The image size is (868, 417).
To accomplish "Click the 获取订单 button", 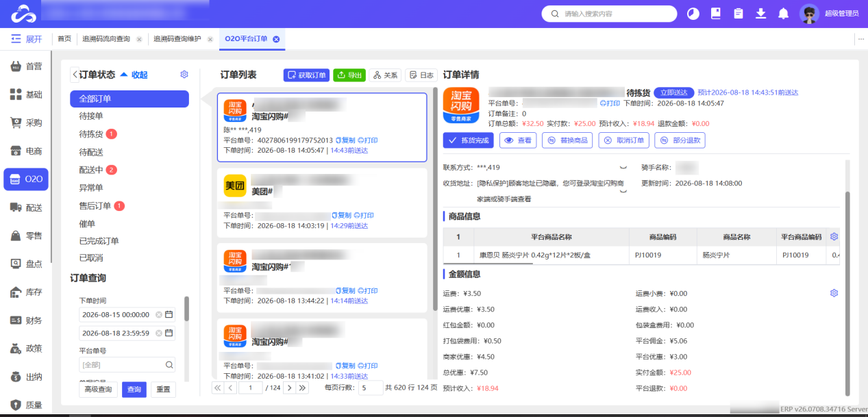I will 306,75.
